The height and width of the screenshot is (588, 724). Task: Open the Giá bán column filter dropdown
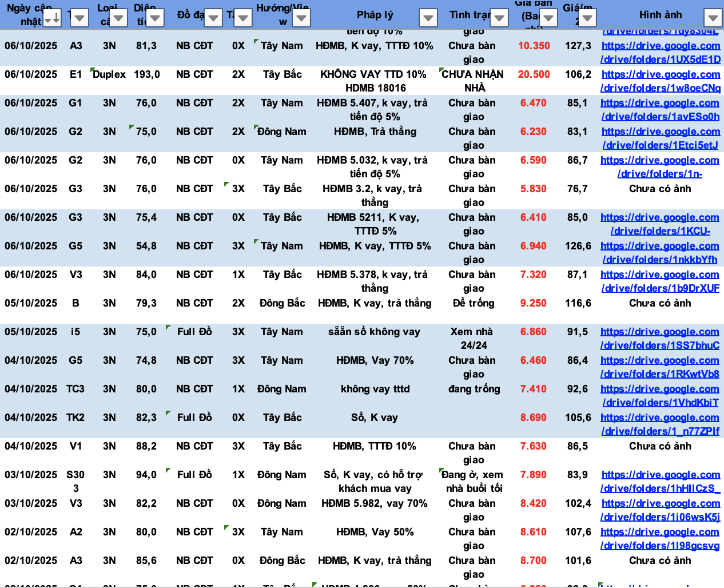click(x=548, y=19)
